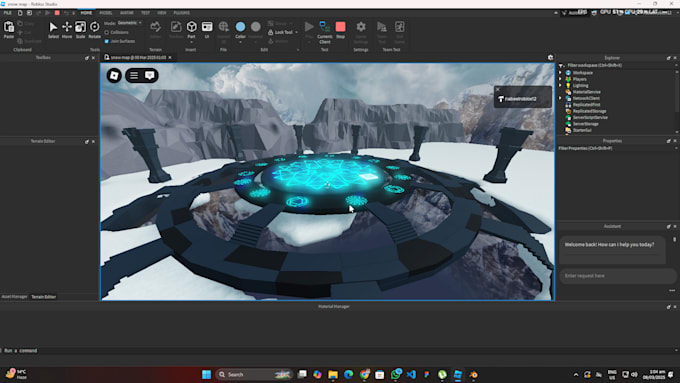The height and width of the screenshot is (383, 680).
Task: Click the Assistant request input field
Action: click(x=618, y=276)
